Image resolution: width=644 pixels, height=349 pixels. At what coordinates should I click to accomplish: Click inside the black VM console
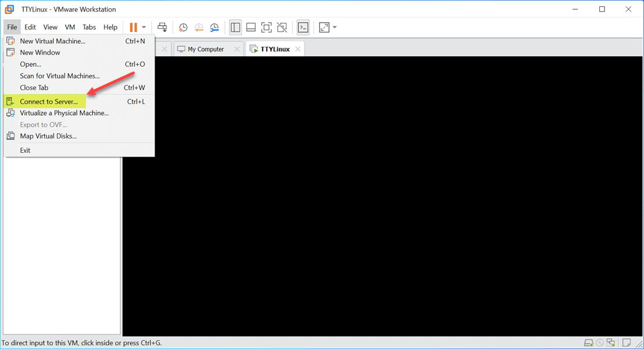[382, 197]
